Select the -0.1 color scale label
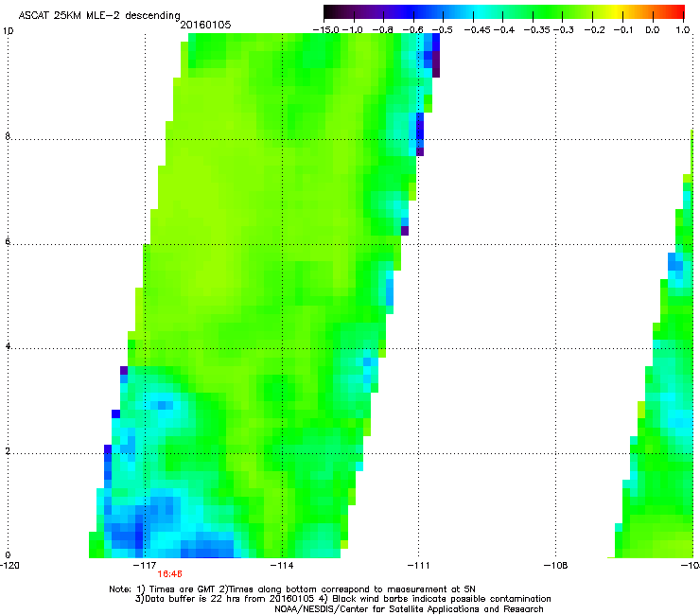 pyautogui.click(x=624, y=30)
